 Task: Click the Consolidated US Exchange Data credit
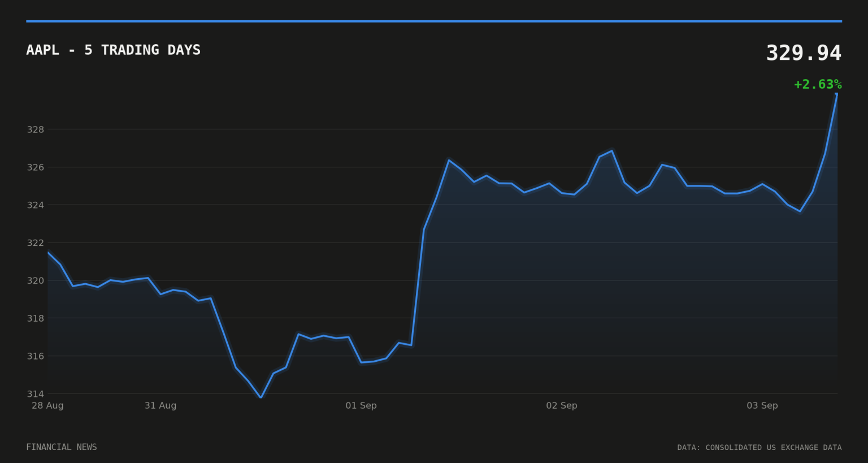click(759, 447)
